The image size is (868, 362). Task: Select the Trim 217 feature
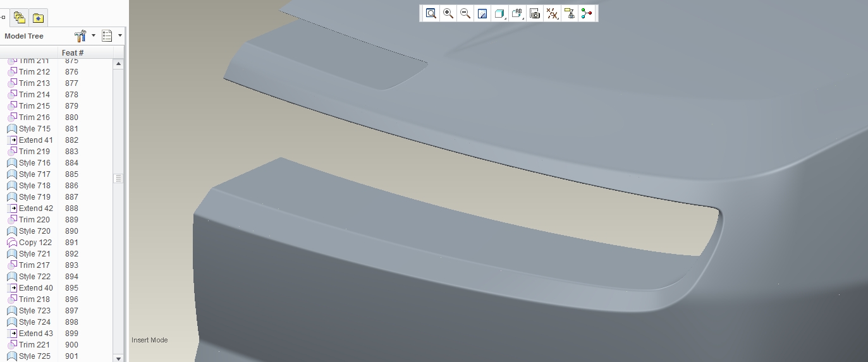[28, 265]
